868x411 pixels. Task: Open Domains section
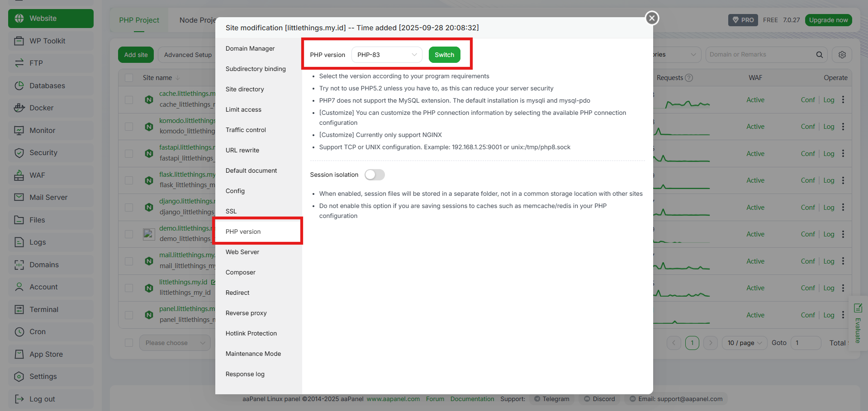tap(51, 265)
